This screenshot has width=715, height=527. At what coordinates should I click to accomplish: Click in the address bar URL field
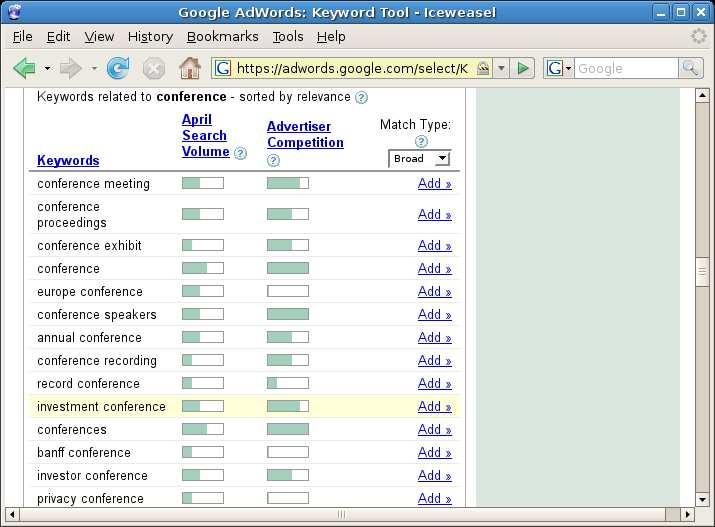pyautogui.click(x=353, y=68)
